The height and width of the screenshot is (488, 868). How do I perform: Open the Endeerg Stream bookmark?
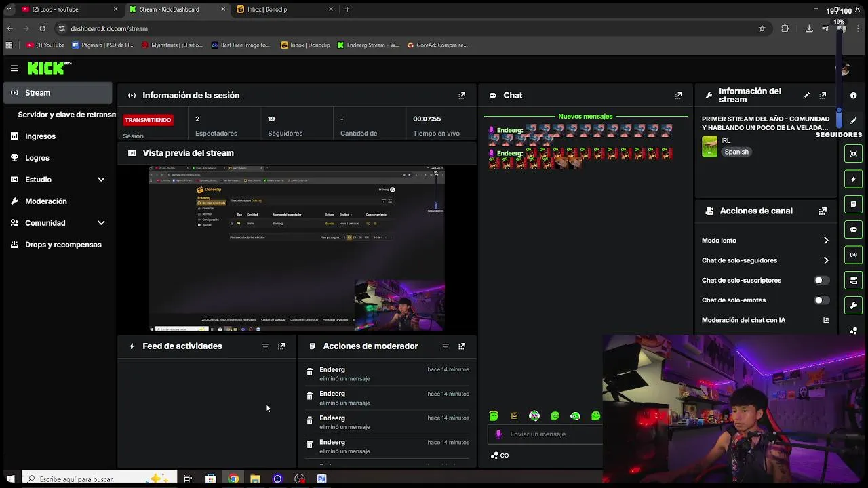(x=368, y=45)
